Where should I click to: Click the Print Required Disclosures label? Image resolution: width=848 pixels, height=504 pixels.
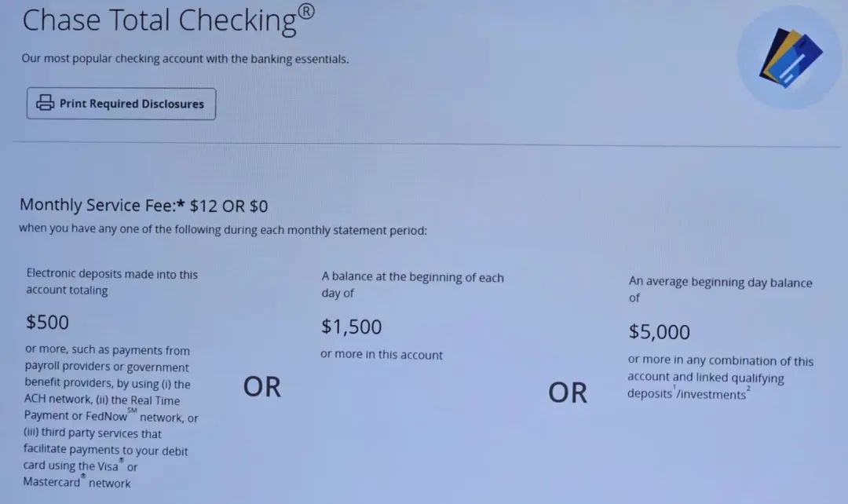click(x=131, y=104)
